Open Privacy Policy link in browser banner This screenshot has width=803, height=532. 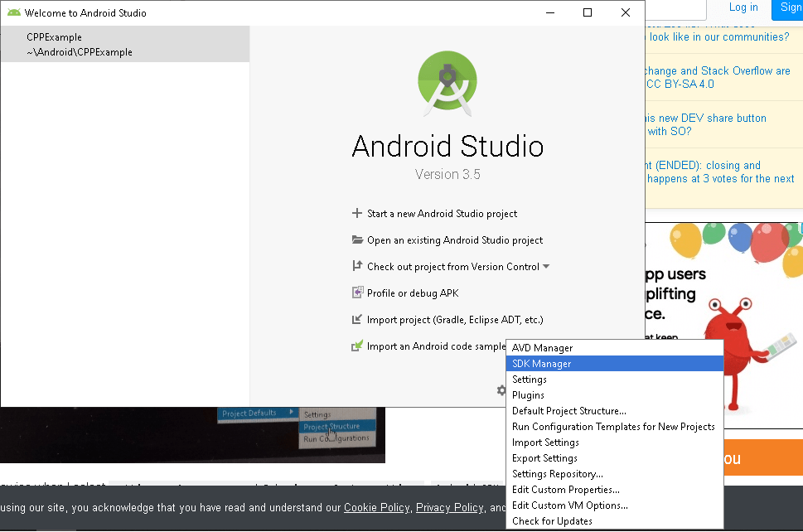[x=450, y=507]
